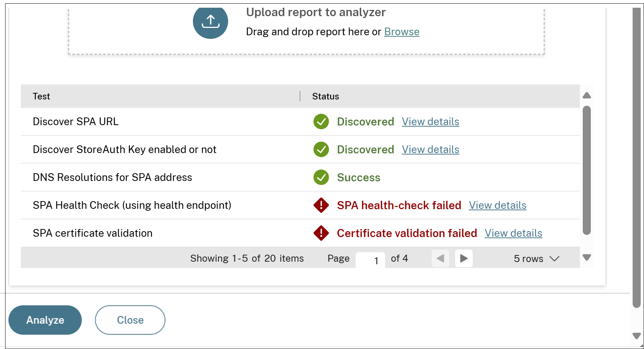Click green checkmark for DNS Resolutions row
This screenshot has height=349, width=644.
pos(321,177)
